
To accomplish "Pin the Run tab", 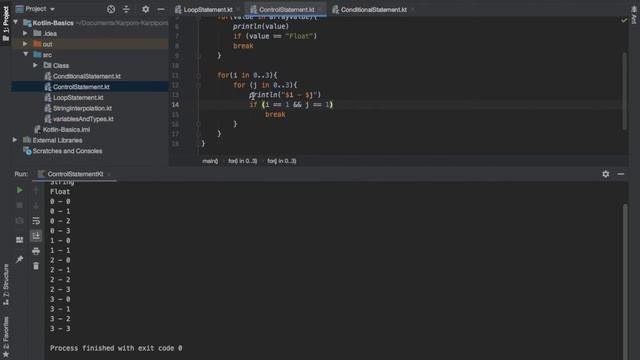I will coord(20,259).
